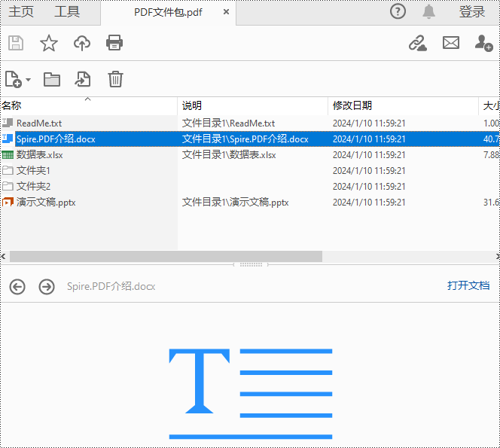Viewport: 500px width, 448px height.
Task: Click the previous file arrow button
Action: click(x=17, y=287)
